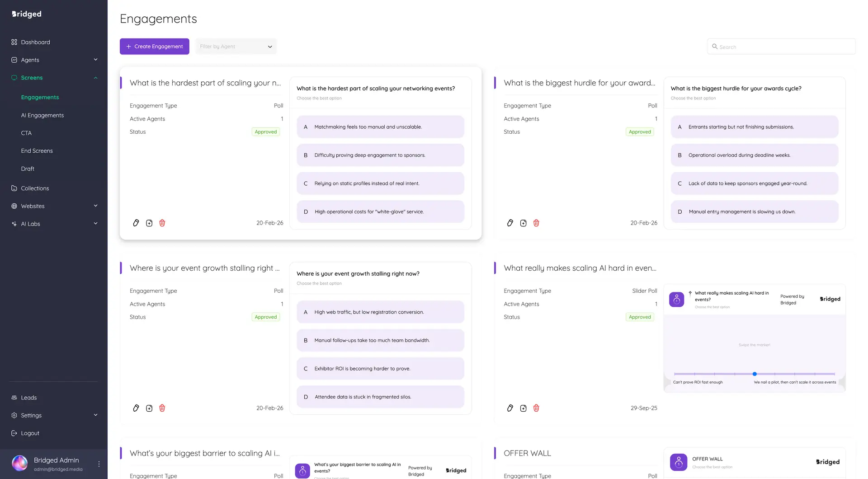Click the duplicate icon on the event growth poll
The width and height of the screenshot is (868, 479).
coord(149,408)
